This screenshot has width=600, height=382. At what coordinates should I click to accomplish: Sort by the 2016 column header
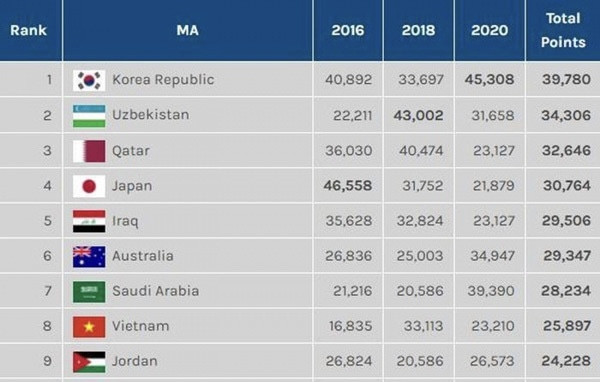[x=347, y=30]
